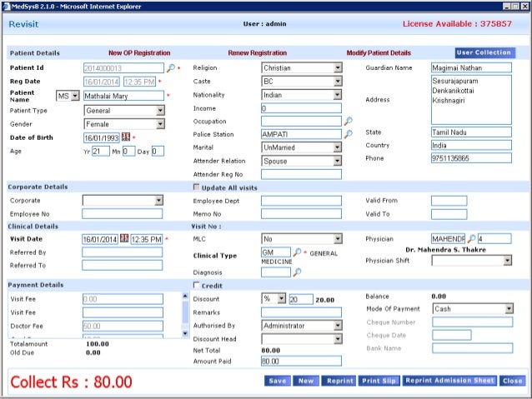Viewport: 532px width, 399px height.
Task: Click the Print Slip button
Action: [x=379, y=381]
